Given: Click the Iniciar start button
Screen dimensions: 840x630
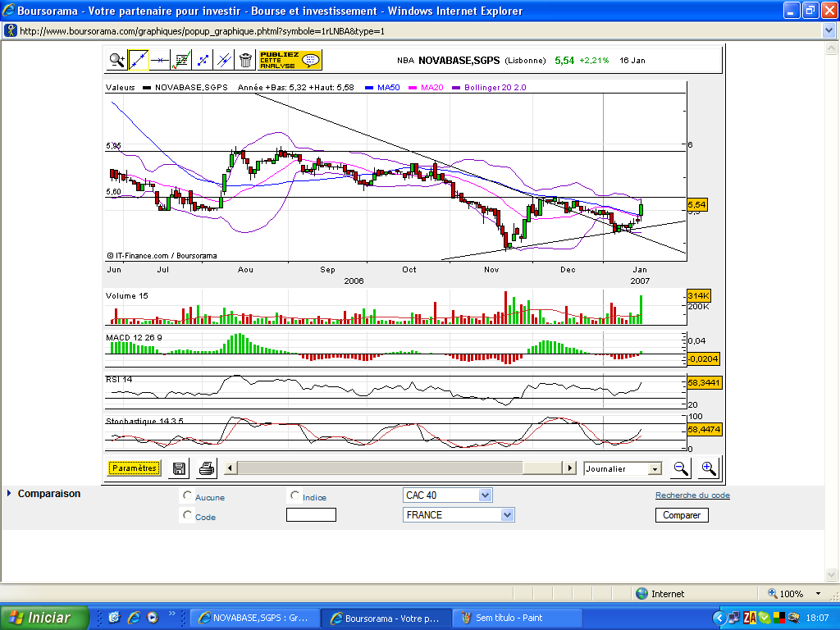Looking at the screenshot, I should click(x=44, y=618).
